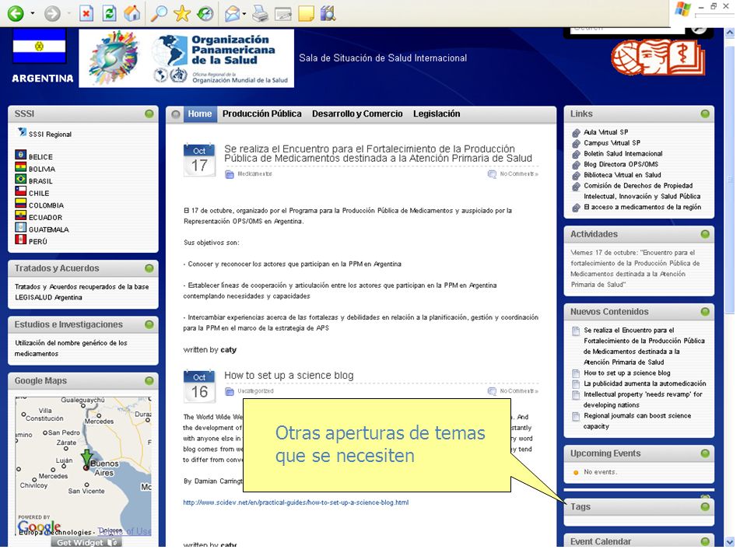Open the SSSI Regional link
The height and width of the screenshot is (560, 747).
50,135
